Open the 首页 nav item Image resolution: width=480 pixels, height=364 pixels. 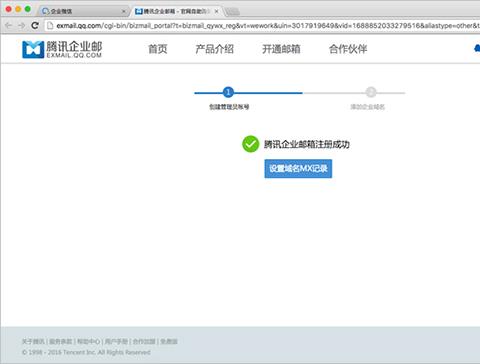coord(158,49)
